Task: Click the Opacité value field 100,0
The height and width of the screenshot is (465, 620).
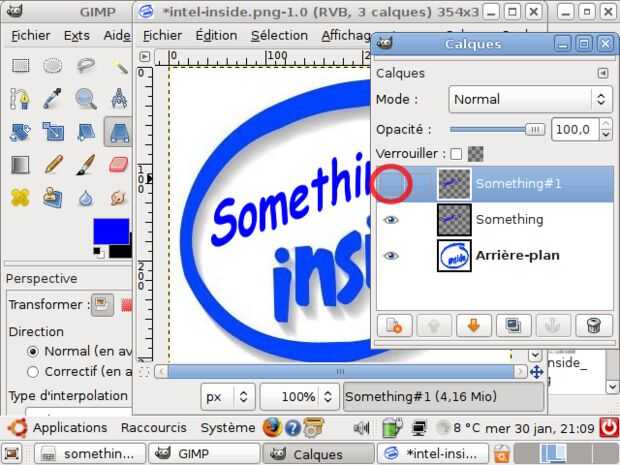Action: pyautogui.click(x=575, y=130)
